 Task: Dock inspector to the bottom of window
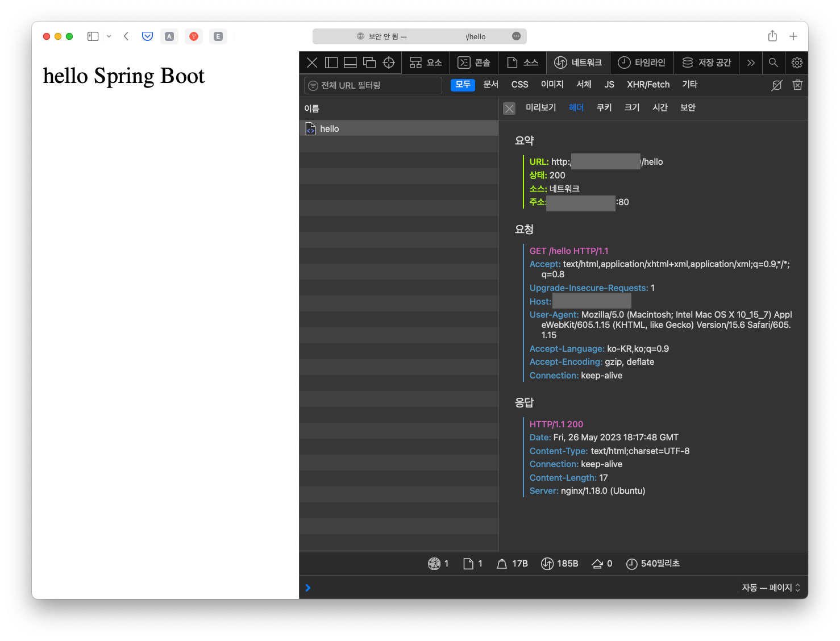(350, 63)
